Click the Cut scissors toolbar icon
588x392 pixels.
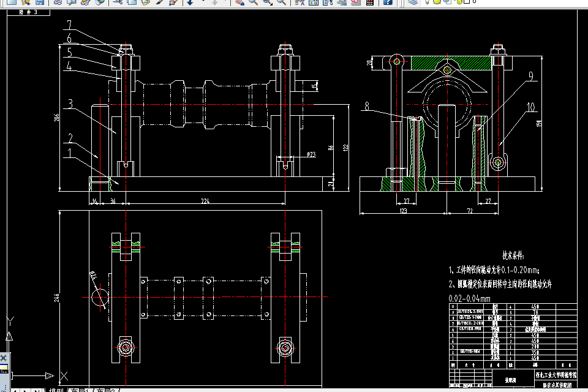(x=118, y=2)
